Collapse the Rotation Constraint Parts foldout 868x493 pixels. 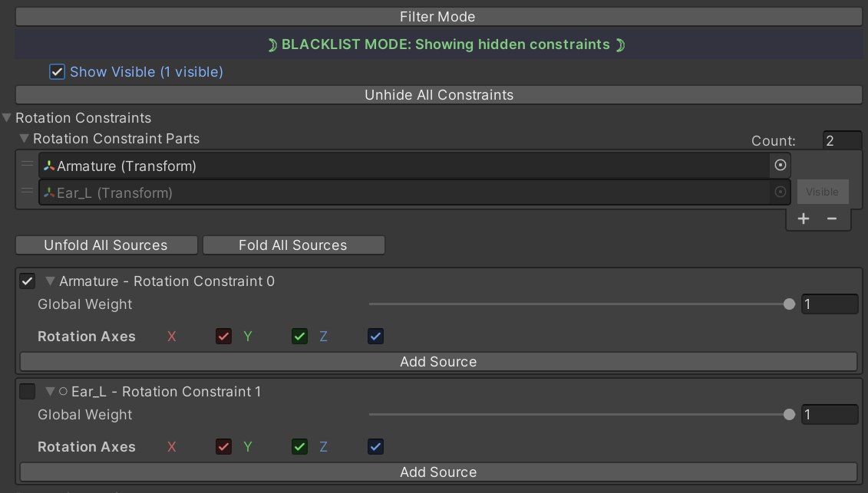click(x=24, y=138)
